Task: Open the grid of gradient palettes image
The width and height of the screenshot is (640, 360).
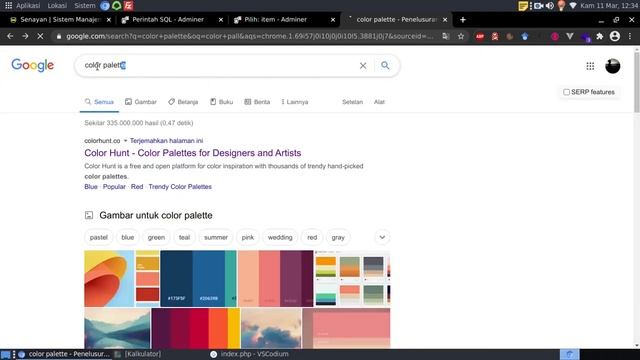Action: click(352, 278)
